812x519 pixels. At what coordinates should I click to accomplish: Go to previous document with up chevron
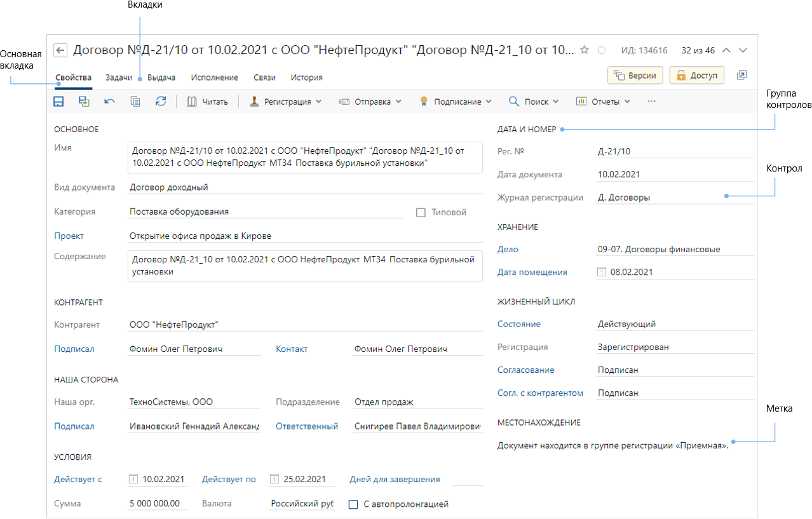click(x=727, y=50)
